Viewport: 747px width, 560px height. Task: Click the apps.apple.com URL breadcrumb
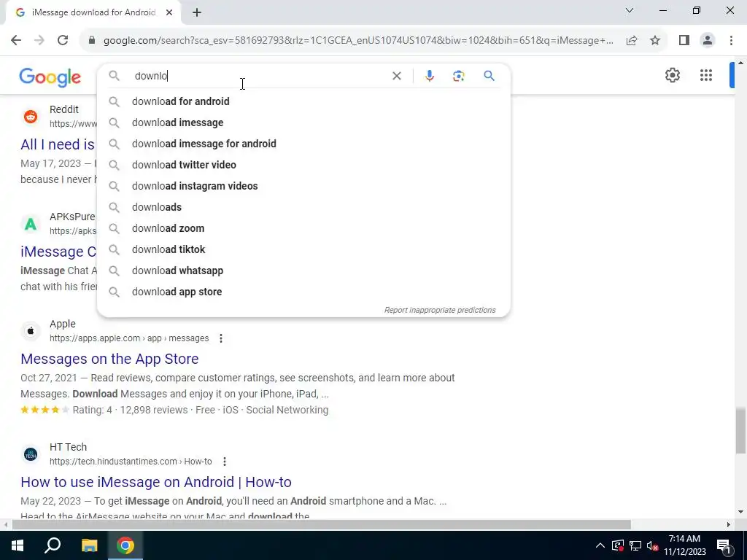tap(129, 338)
